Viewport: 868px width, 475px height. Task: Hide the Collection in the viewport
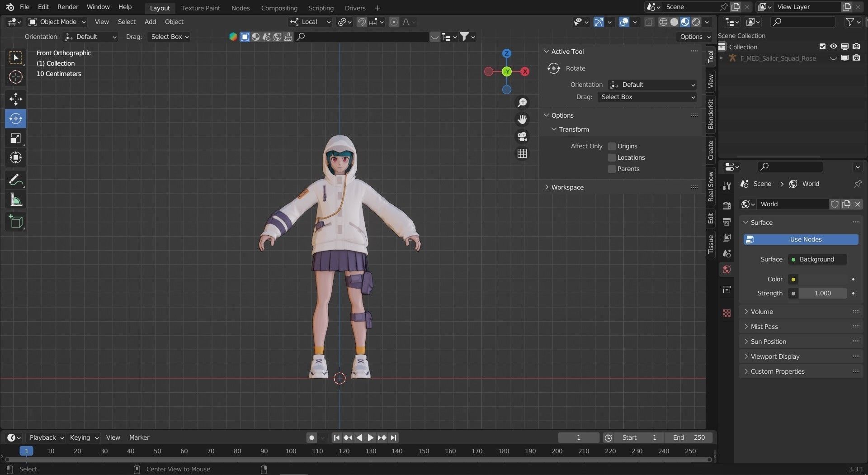[833, 47]
